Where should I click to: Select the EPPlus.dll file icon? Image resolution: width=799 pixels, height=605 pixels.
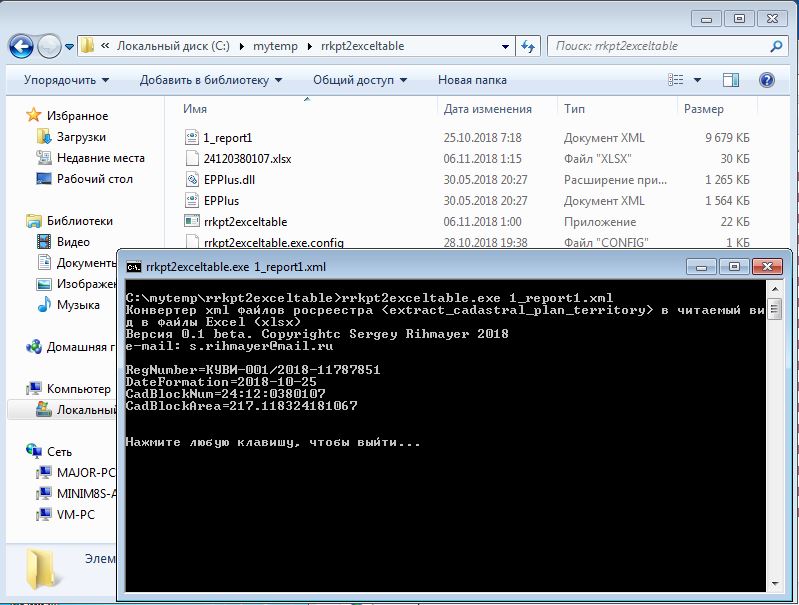click(x=193, y=180)
